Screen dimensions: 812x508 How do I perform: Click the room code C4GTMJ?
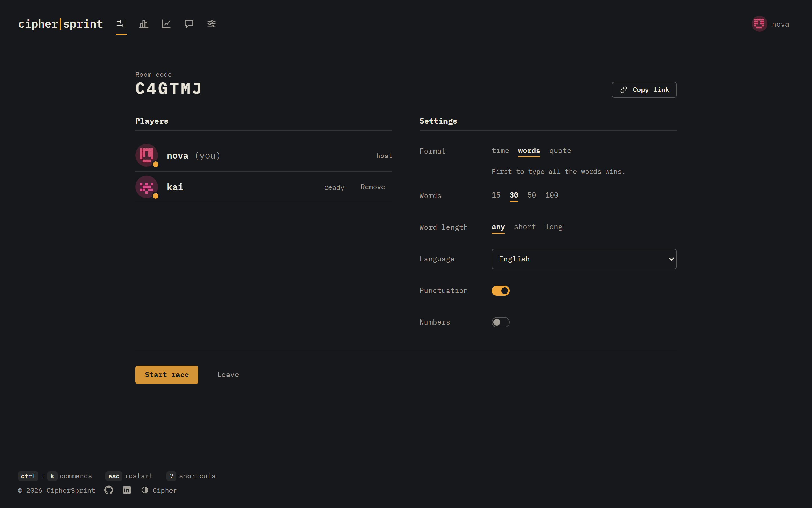coord(168,88)
